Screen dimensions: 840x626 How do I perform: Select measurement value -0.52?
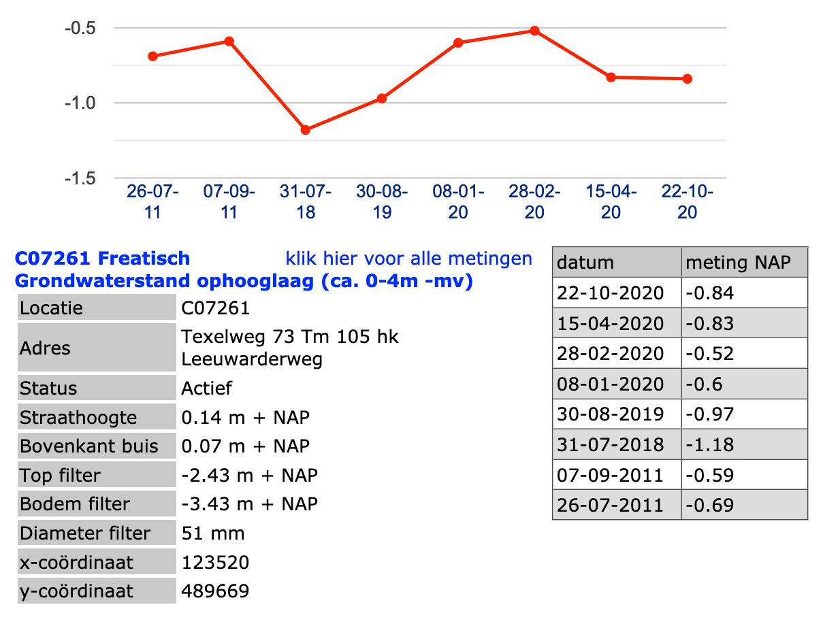(745, 354)
